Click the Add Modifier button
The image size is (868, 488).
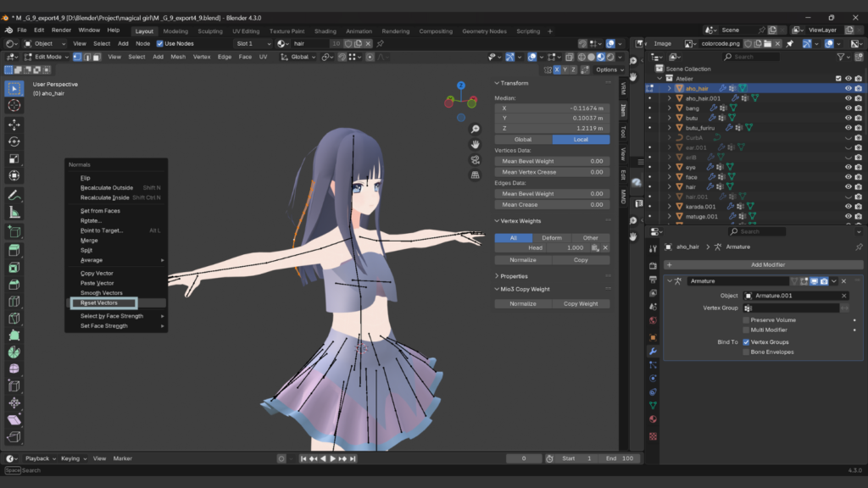point(767,264)
